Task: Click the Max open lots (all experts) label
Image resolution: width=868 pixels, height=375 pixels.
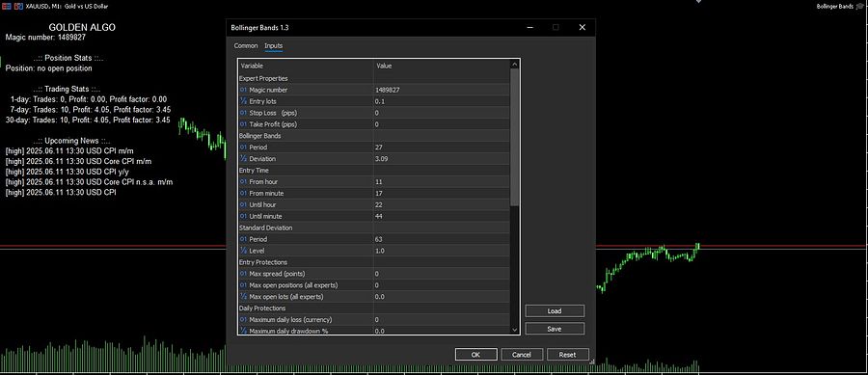Action: [286, 297]
